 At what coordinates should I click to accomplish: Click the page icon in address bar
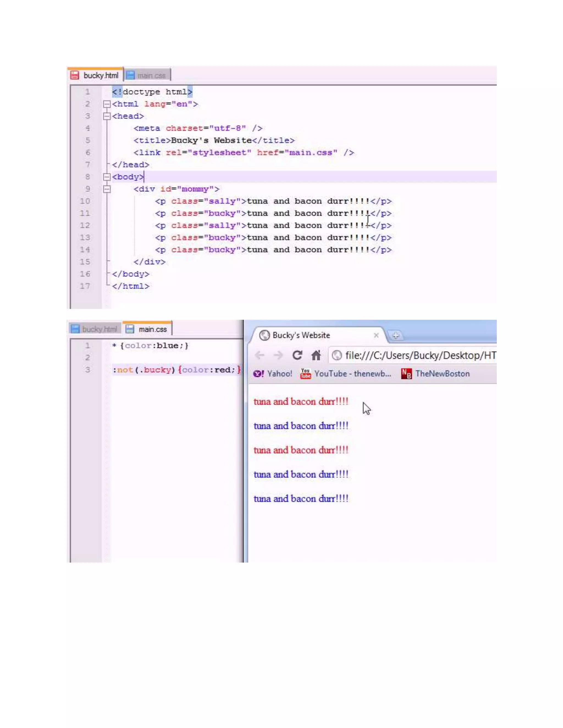click(337, 356)
